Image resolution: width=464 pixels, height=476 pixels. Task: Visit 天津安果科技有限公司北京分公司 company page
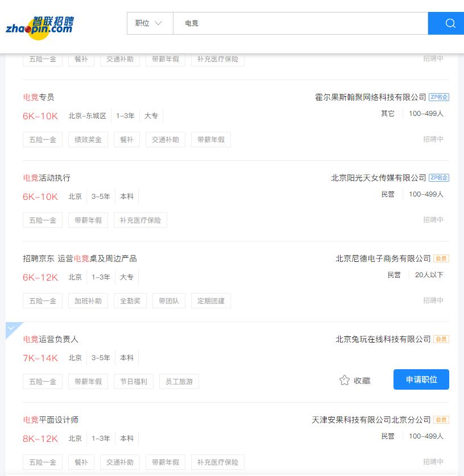371,420
